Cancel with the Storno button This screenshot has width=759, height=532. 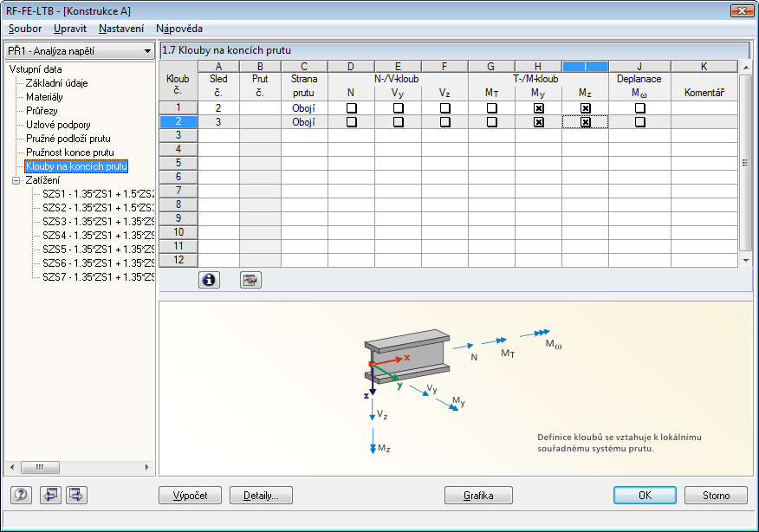pyautogui.click(x=716, y=496)
